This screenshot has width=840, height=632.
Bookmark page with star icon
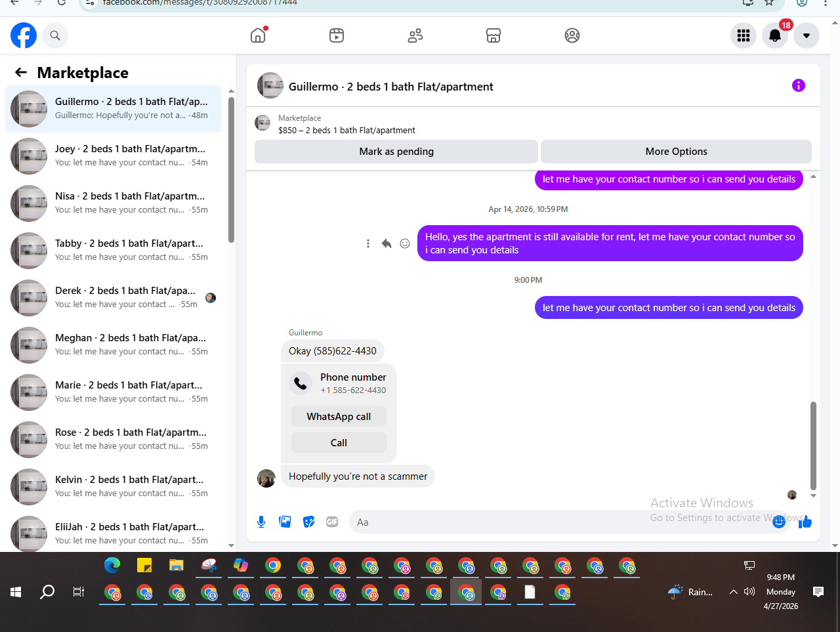770,3
